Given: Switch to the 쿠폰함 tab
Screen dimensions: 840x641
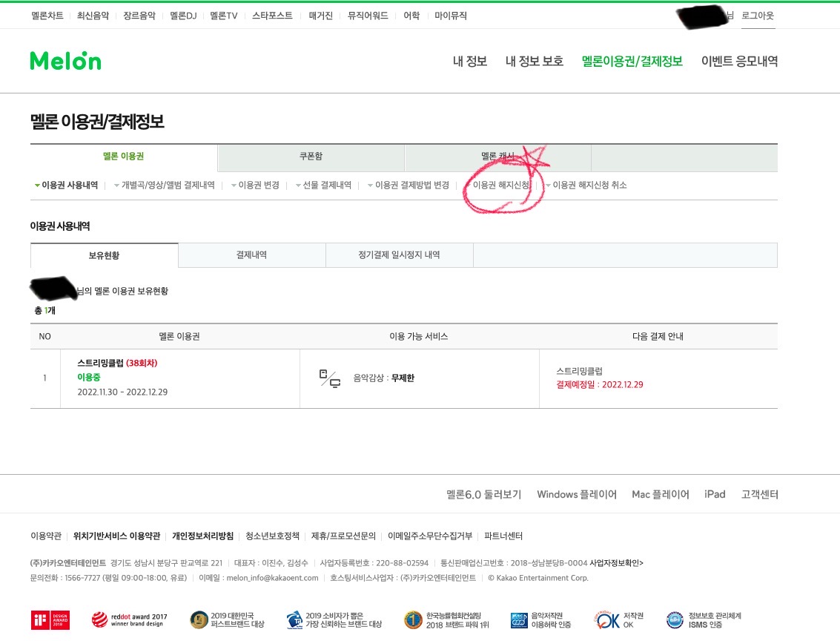Looking at the screenshot, I should [311, 157].
